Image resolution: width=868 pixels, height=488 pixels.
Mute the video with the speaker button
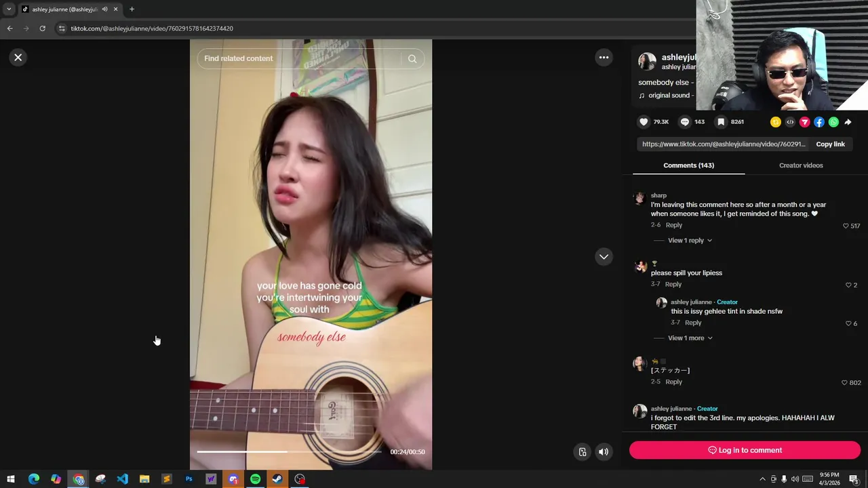(604, 452)
